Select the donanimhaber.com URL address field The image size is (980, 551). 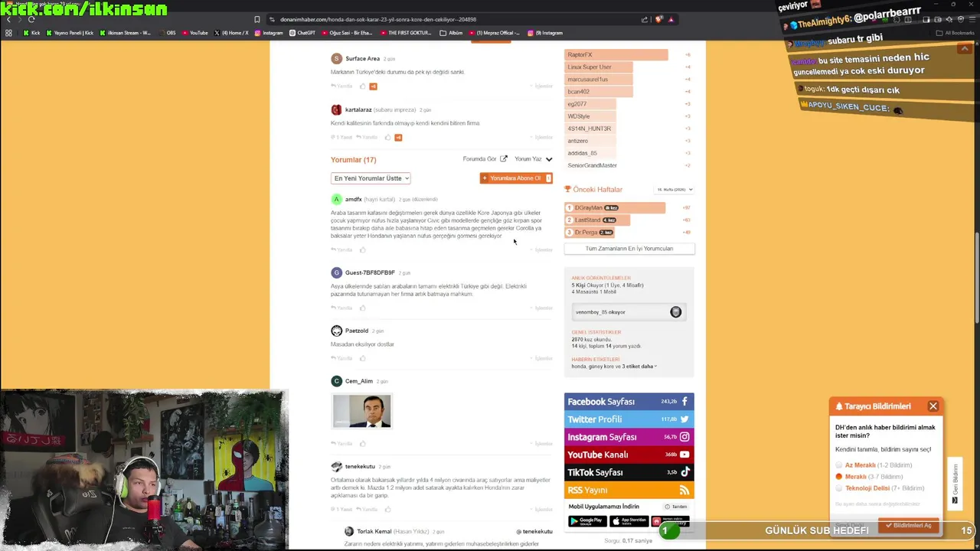pos(378,19)
